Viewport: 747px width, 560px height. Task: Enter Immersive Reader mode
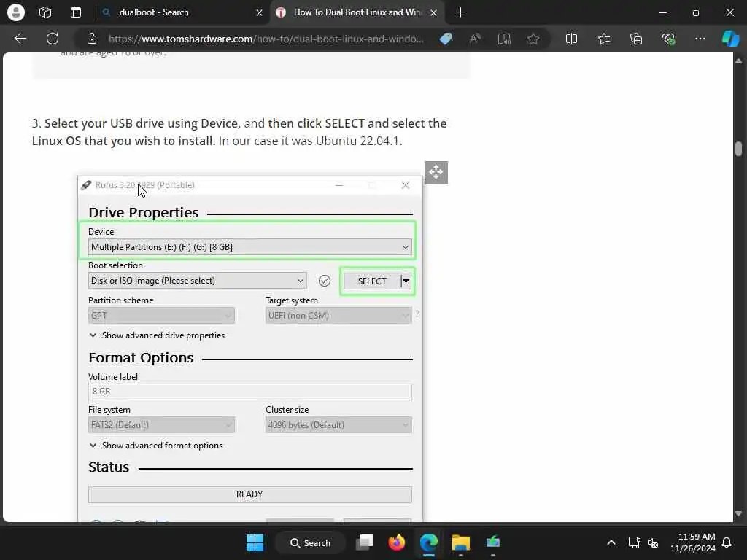504,39
